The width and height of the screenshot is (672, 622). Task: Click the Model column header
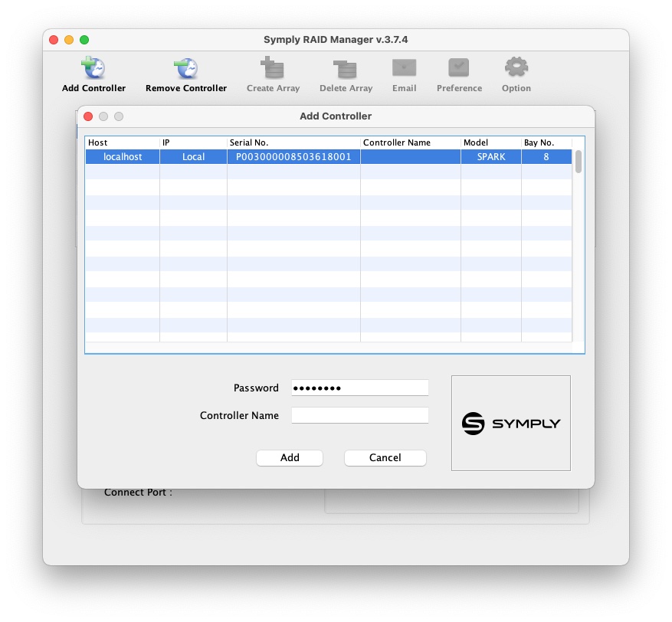491,142
